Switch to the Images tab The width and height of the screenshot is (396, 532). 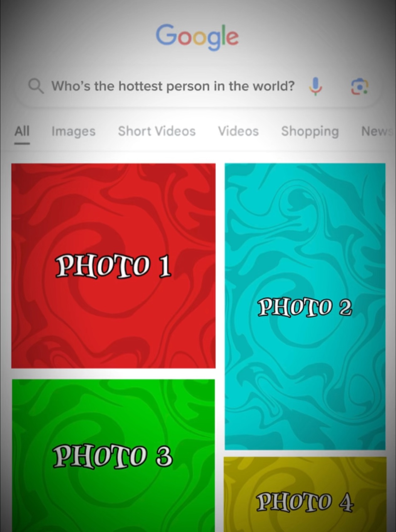point(74,131)
